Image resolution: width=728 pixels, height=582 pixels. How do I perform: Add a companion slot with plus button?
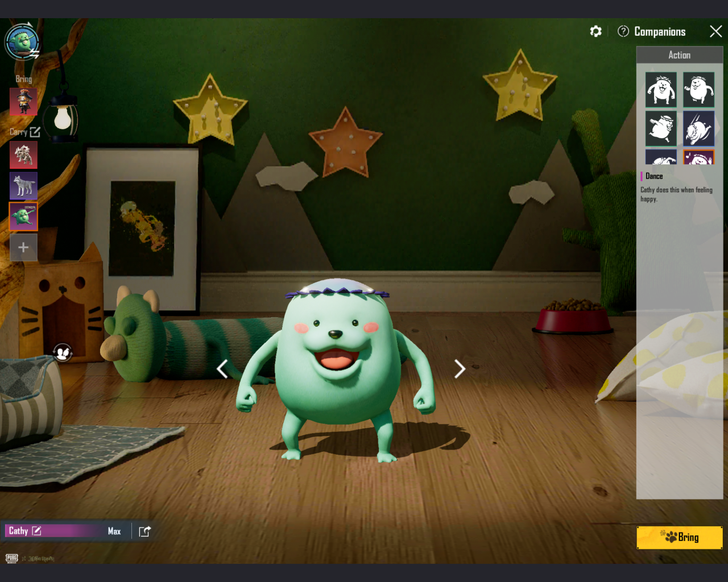click(x=23, y=247)
